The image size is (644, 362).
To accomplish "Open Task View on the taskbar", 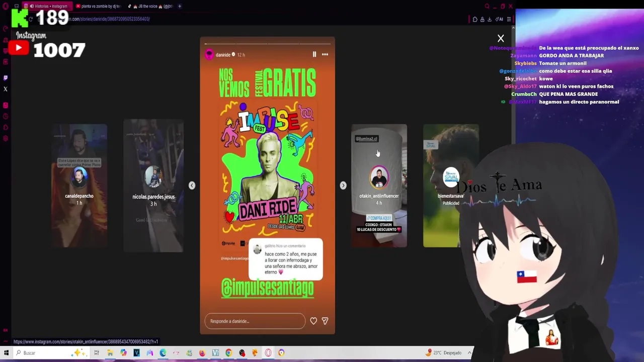I will (97, 352).
